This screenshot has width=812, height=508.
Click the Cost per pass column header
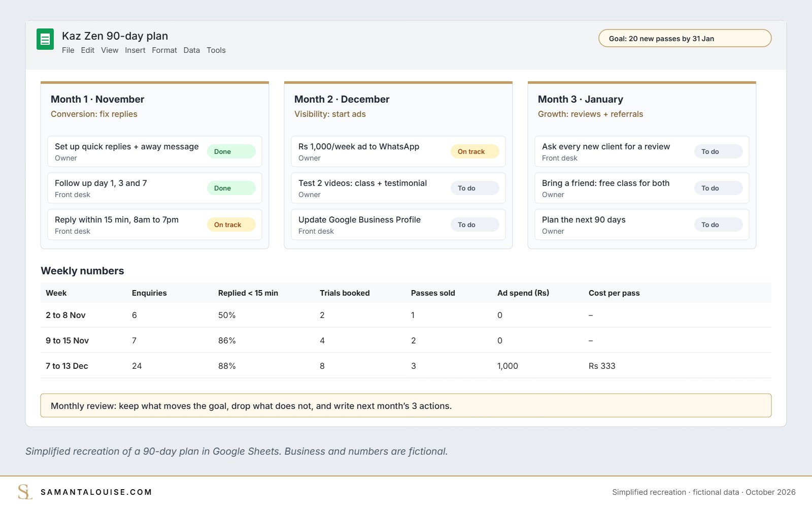[614, 293]
